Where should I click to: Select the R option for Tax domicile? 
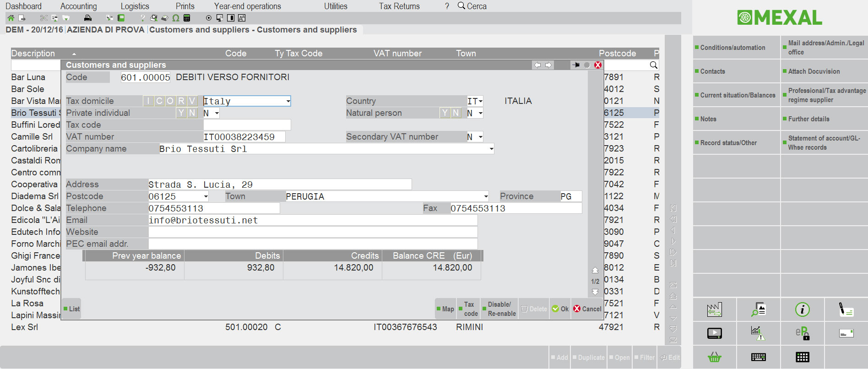click(x=181, y=101)
